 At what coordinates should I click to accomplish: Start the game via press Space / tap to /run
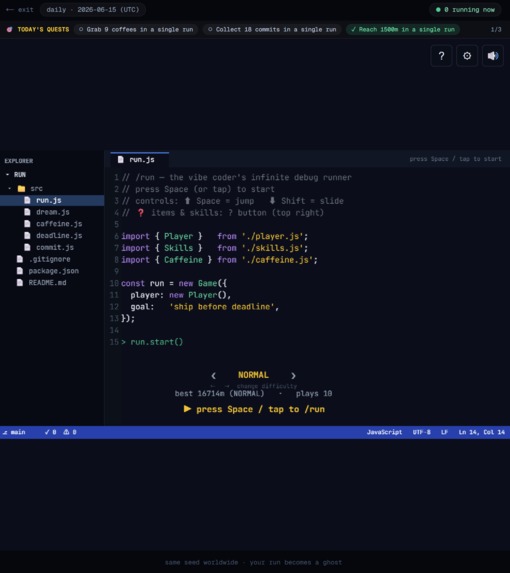pyautogui.click(x=254, y=409)
